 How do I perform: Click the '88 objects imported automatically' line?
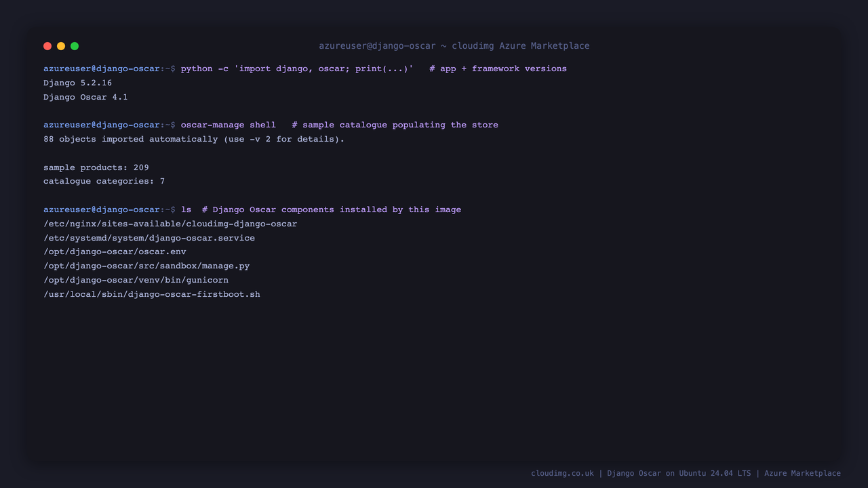[194, 139]
